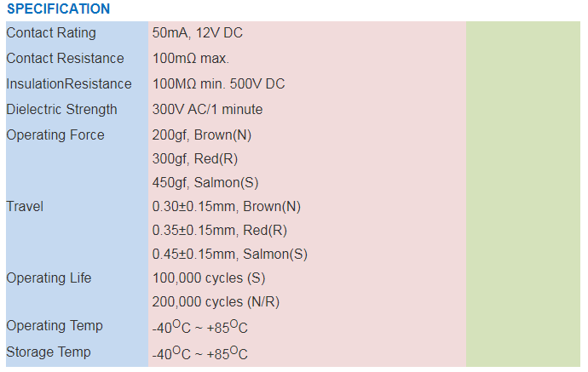Select the Operating Force label
This screenshot has height=372, width=588.
(55, 135)
